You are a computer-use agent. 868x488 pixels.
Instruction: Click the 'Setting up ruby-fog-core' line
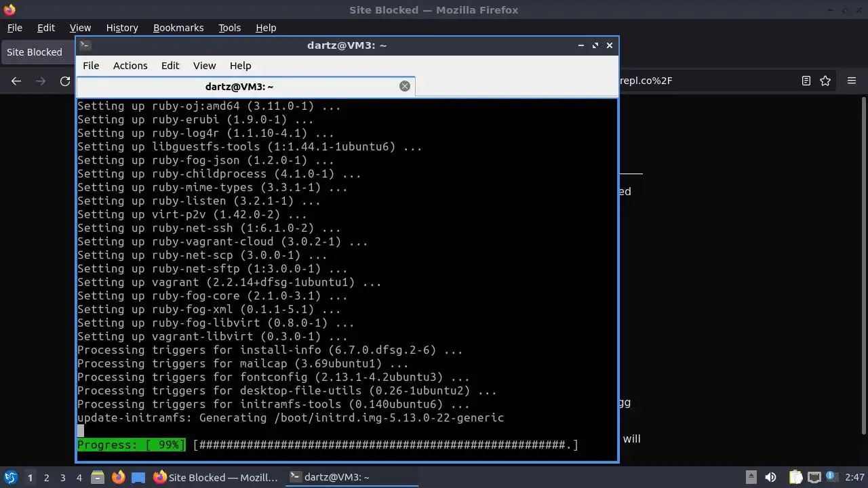[212, 296]
